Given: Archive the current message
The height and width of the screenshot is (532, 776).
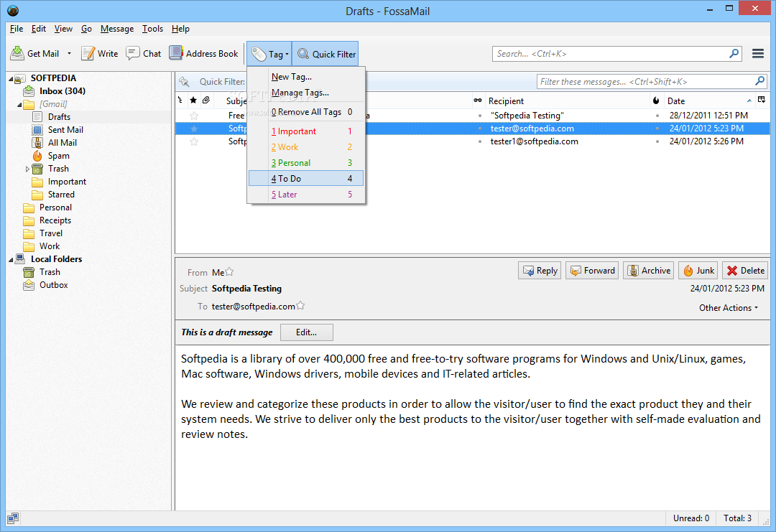Looking at the screenshot, I should point(648,271).
